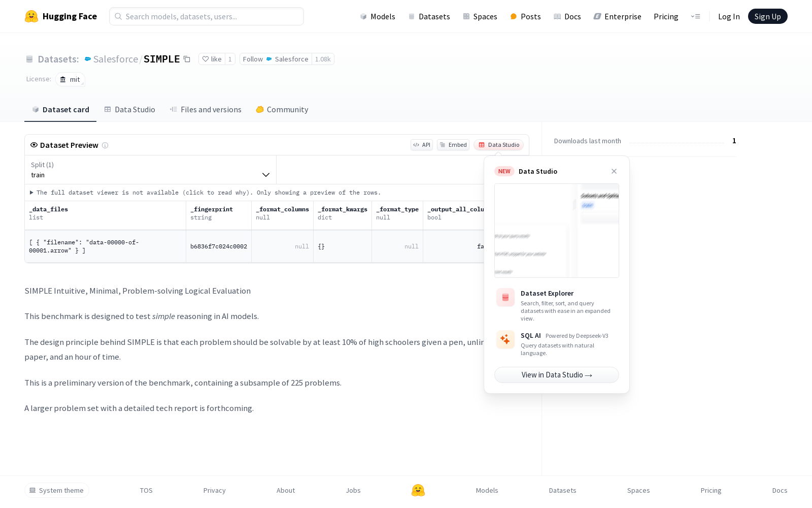Open the footer Pricing link
The image size is (812, 508).
[711, 490]
